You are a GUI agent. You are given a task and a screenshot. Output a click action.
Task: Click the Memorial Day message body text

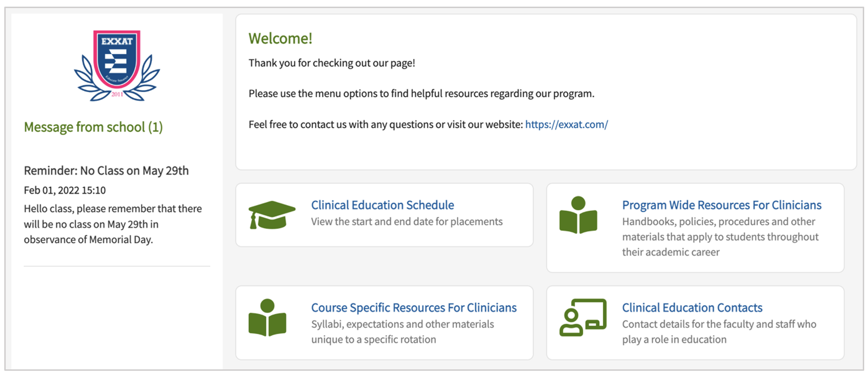(113, 224)
